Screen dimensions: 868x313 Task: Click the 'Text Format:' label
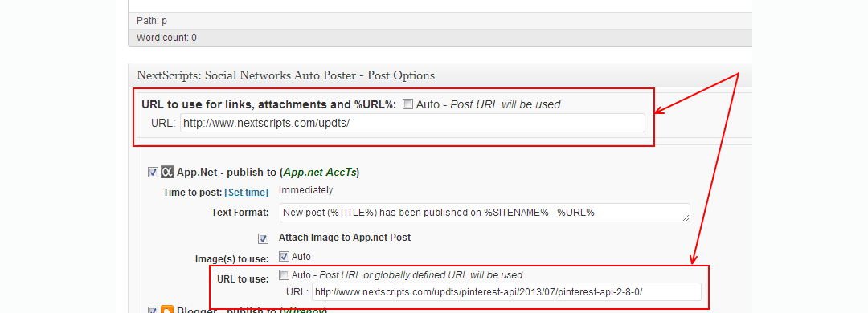(240, 213)
